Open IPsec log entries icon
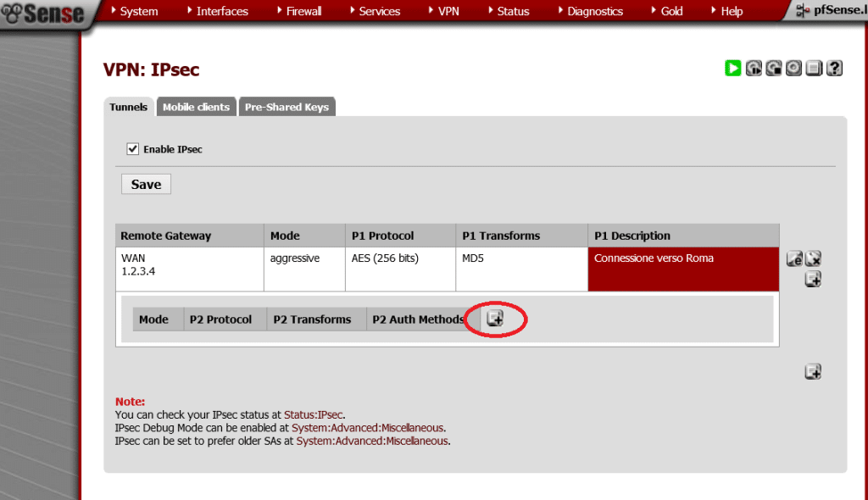The width and height of the screenshot is (868, 500). (x=814, y=69)
